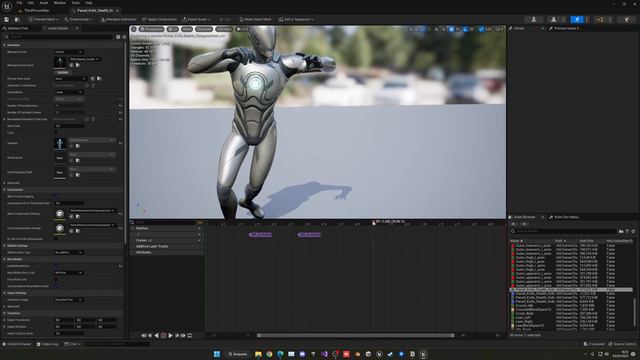Switch to Animation Blueprint mode icon
Viewport: 640px width, 360px height.
coord(600,19)
